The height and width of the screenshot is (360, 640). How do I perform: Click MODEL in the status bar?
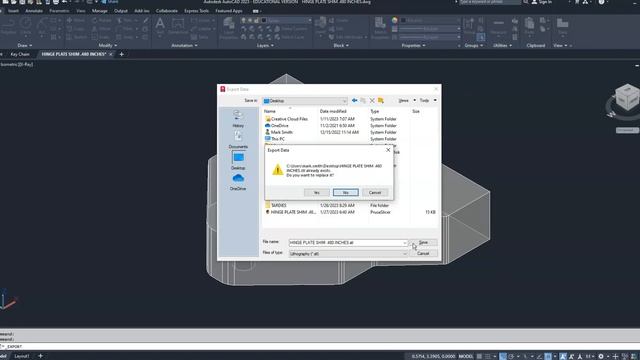click(466, 356)
